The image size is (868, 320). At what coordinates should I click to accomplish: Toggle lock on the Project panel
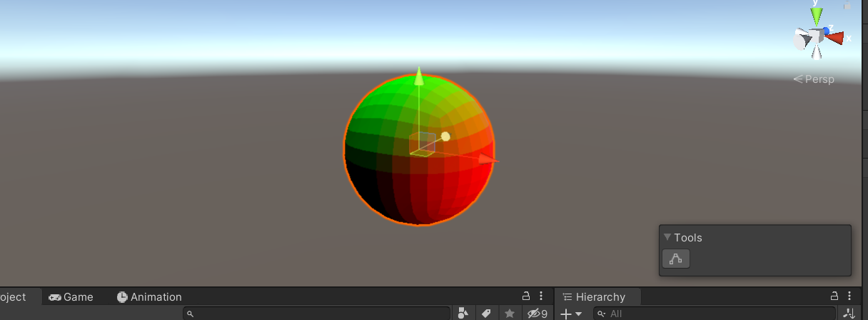526,296
